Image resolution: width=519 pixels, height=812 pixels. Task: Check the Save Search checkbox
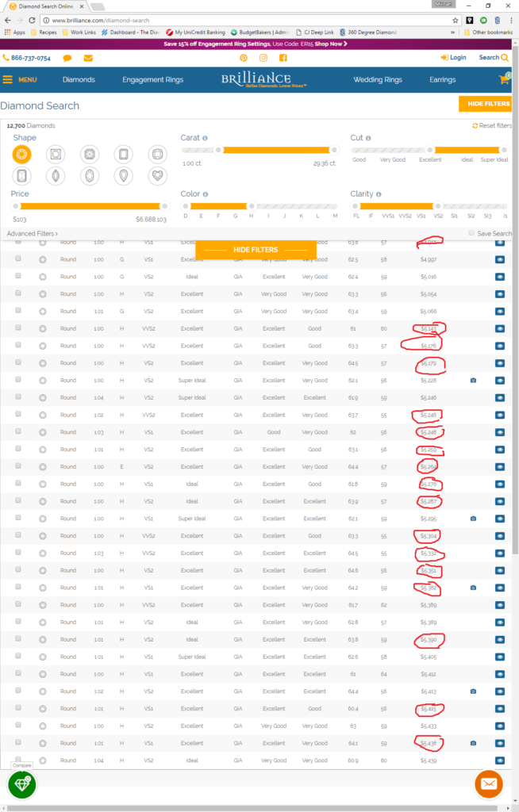point(471,233)
